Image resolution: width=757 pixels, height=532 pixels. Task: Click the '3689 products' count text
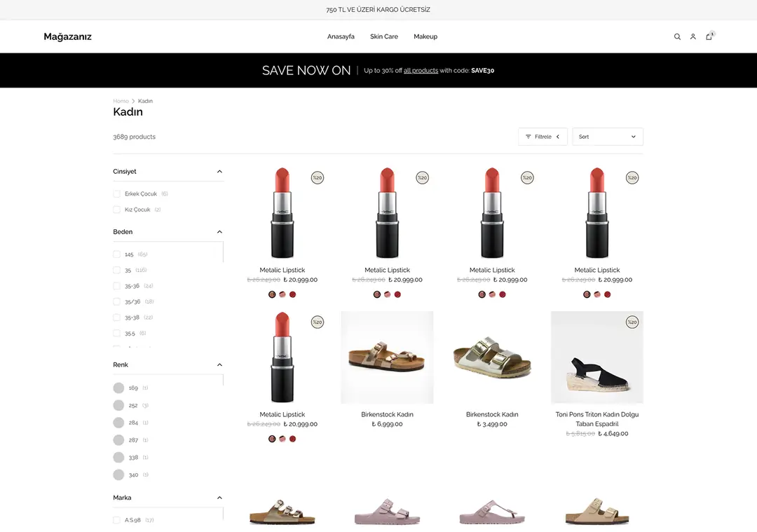tap(134, 137)
